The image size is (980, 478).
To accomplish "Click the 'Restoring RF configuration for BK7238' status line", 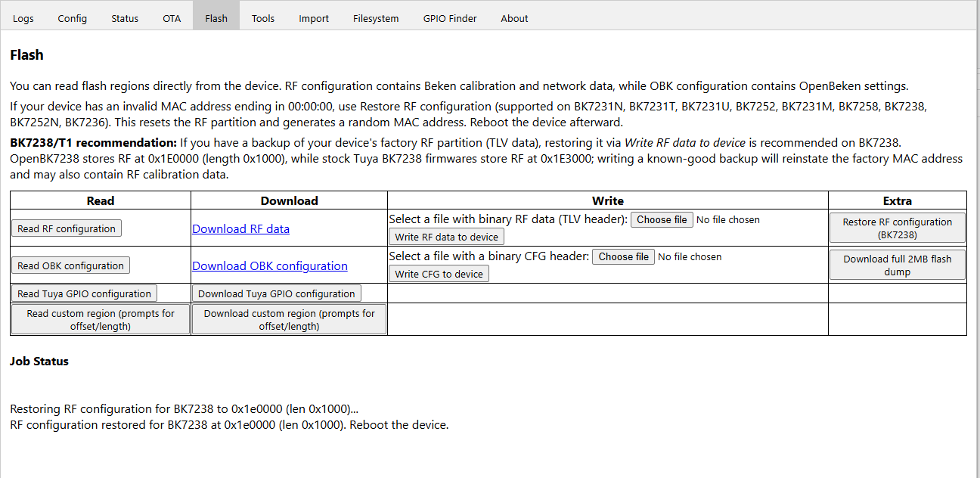I will coord(184,409).
